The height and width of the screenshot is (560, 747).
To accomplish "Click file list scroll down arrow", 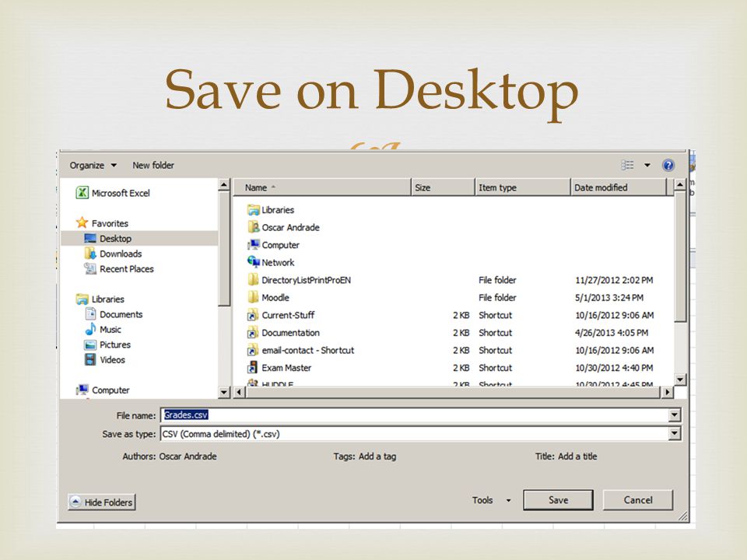I will (x=680, y=380).
